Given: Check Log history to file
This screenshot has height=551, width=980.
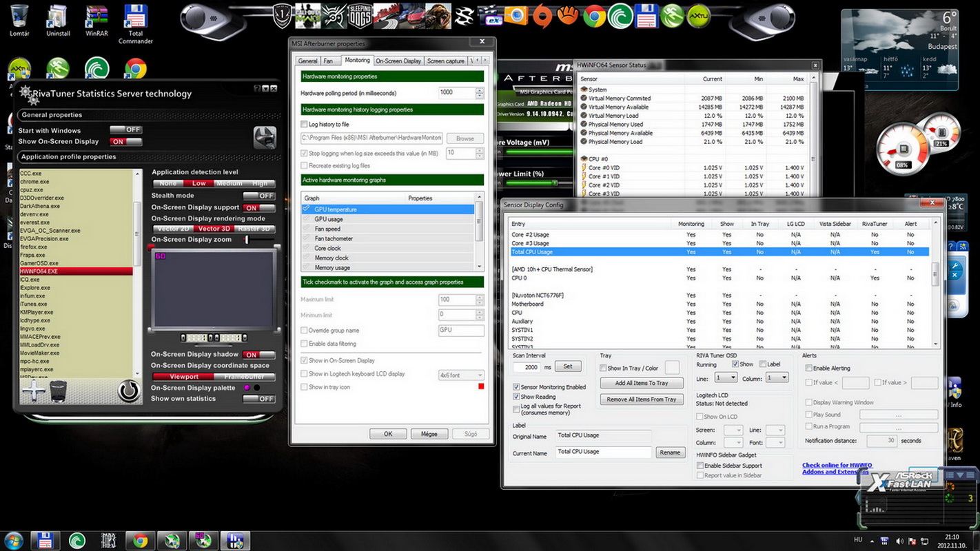Looking at the screenshot, I should (304, 125).
